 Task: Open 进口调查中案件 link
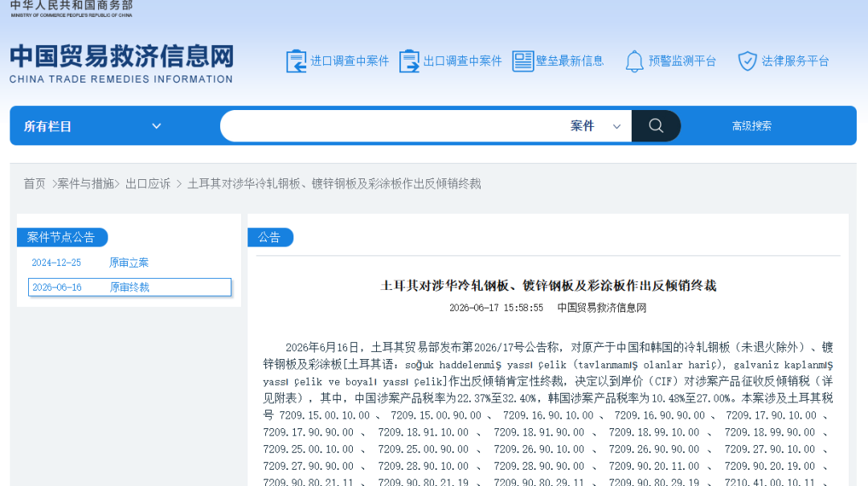click(x=350, y=61)
